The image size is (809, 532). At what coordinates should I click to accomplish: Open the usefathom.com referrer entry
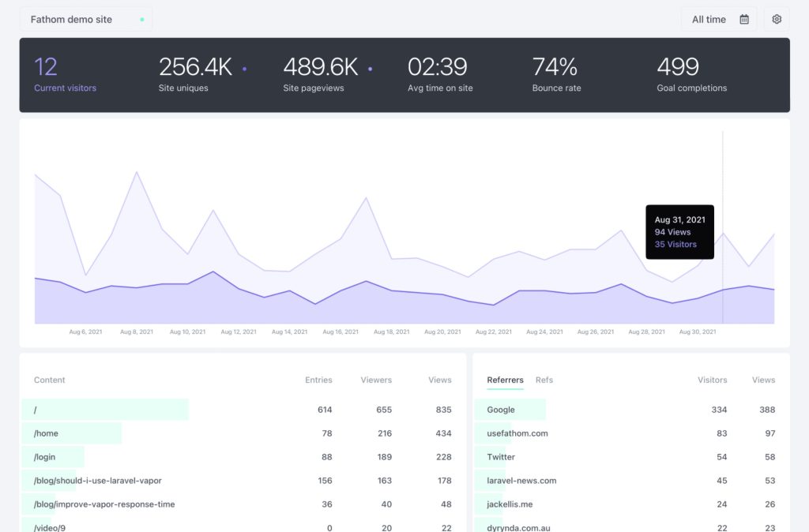[x=517, y=433]
